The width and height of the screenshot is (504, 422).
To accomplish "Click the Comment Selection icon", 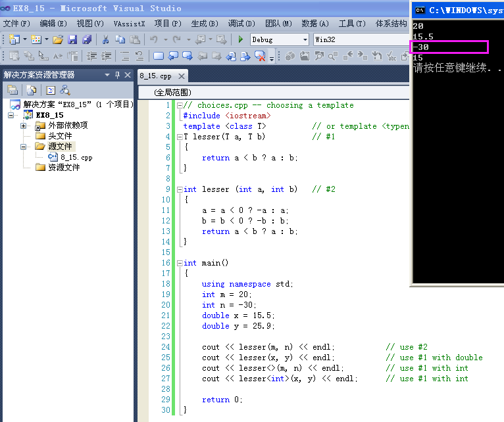I will tap(125, 57).
